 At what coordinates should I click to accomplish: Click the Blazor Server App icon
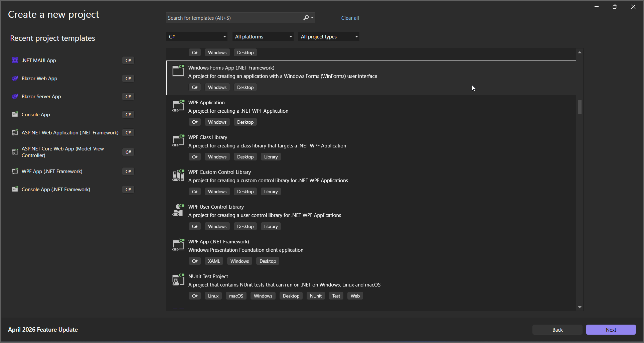(x=15, y=96)
